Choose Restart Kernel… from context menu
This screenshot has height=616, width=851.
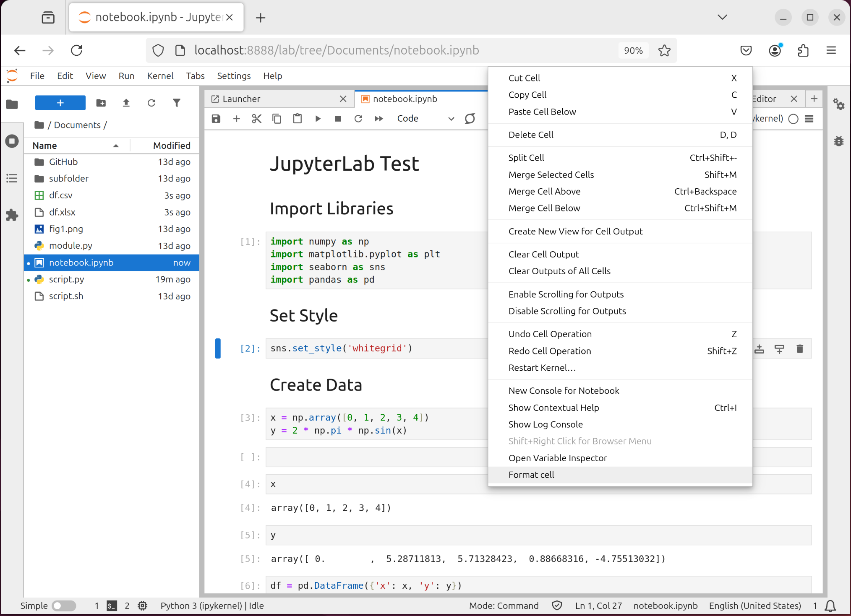[x=620, y=368]
